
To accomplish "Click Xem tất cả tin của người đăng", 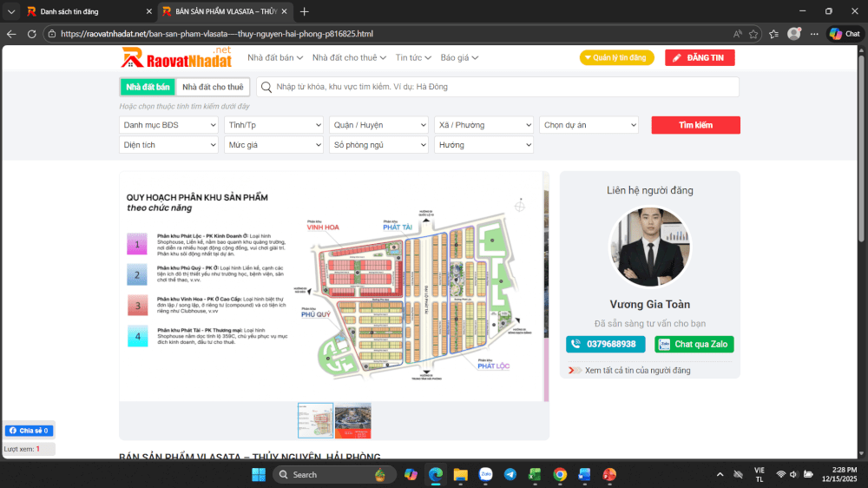I will click(637, 370).
